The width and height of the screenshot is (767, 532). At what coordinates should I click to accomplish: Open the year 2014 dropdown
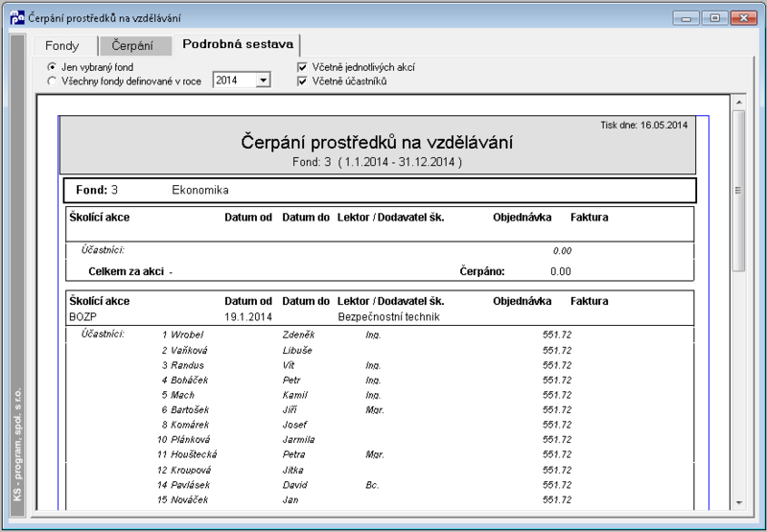tap(263, 81)
